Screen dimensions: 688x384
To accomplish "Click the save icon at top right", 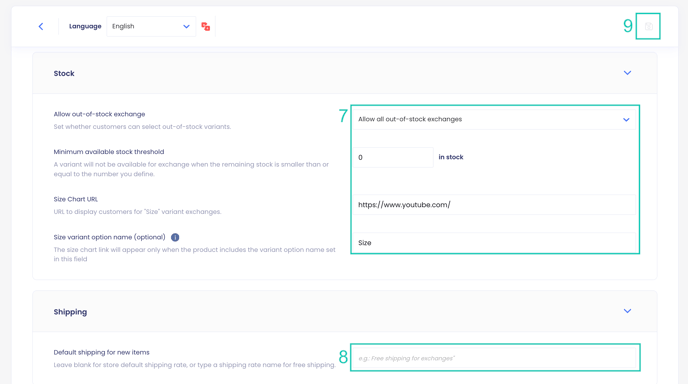I will click(649, 26).
